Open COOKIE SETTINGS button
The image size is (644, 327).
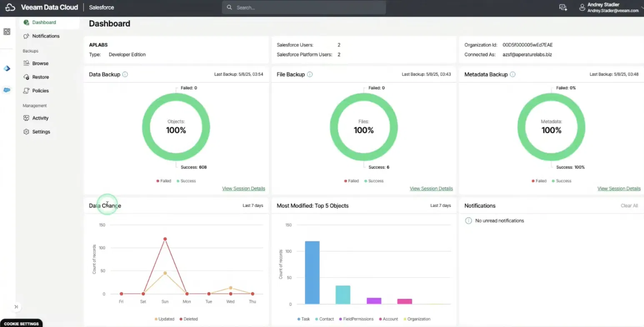click(21, 324)
